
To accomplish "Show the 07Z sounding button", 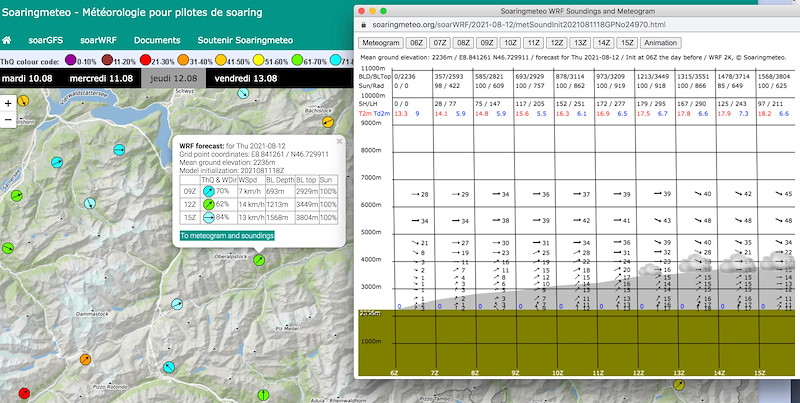I will click(x=440, y=43).
